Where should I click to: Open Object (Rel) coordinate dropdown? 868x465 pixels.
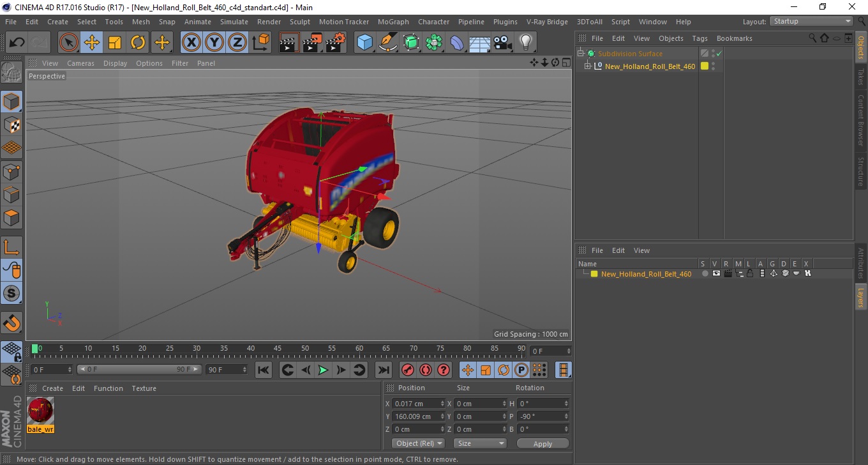(x=419, y=443)
